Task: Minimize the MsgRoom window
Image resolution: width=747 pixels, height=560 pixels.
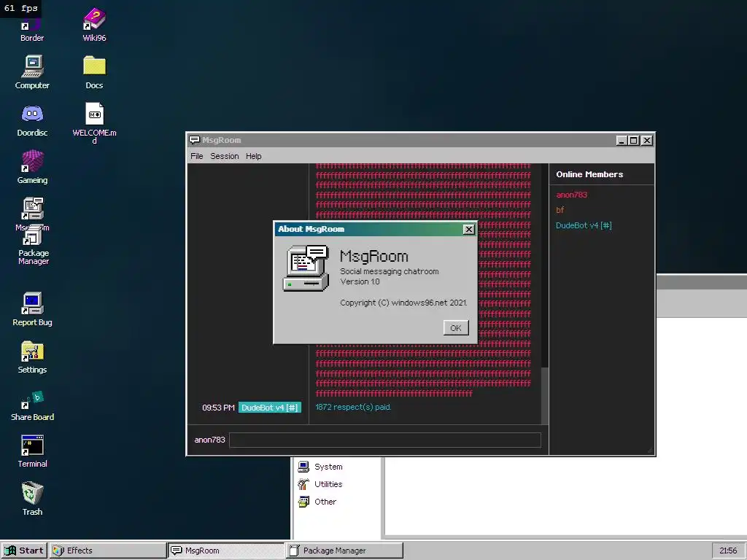Action: click(622, 141)
